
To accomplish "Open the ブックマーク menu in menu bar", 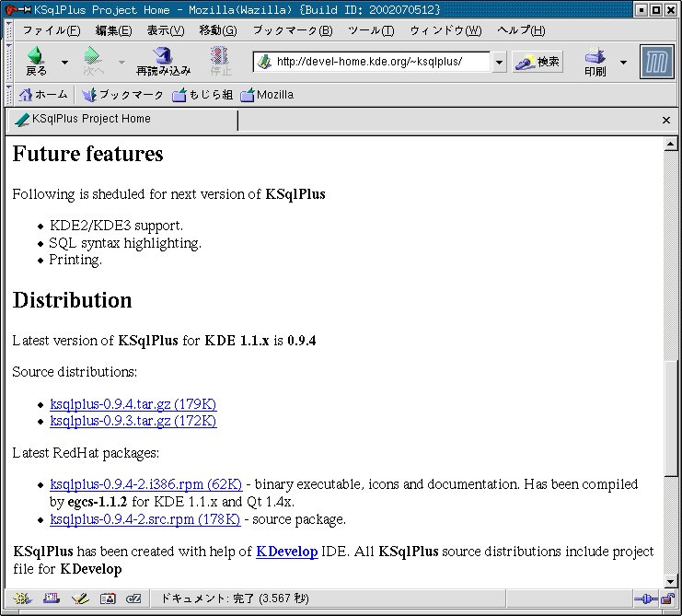I will 293,30.
